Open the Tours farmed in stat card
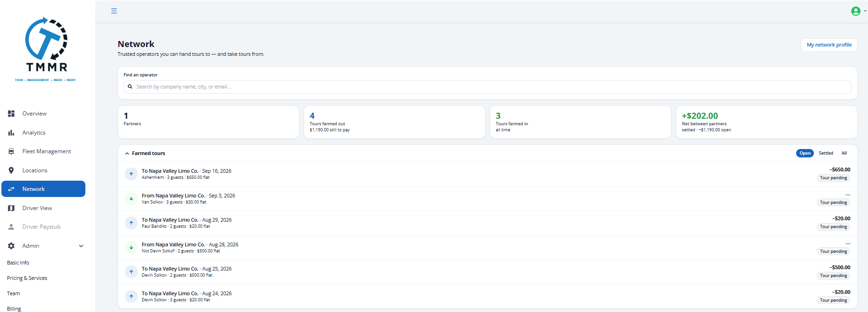The image size is (868, 312). pos(580,122)
